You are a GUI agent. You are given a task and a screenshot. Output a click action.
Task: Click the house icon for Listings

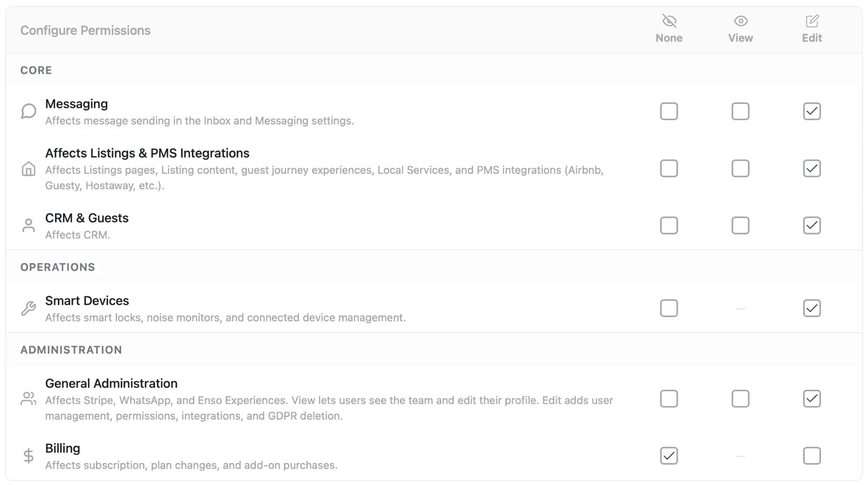(x=28, y=169)
